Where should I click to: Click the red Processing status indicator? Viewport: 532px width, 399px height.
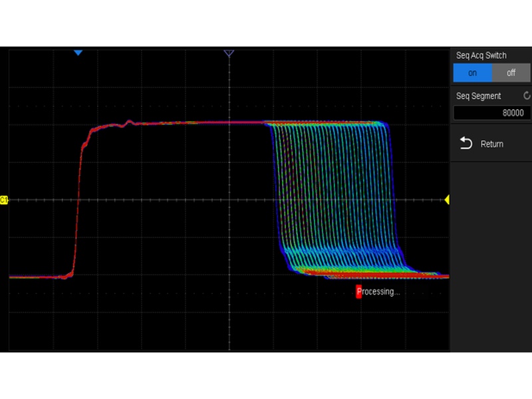(359, 292)
